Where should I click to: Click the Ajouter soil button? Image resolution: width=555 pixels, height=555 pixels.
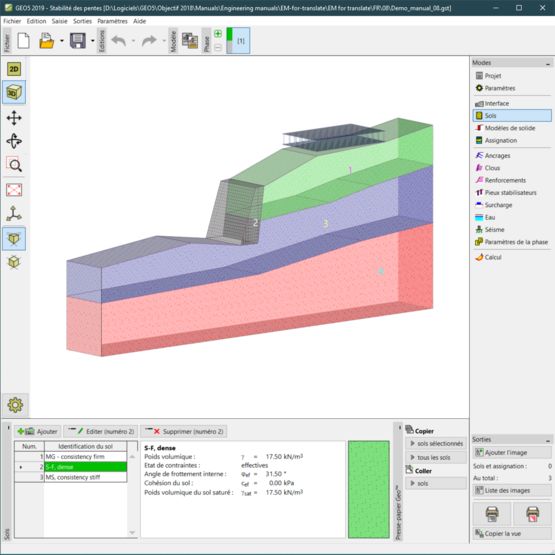tap(38, 431)
